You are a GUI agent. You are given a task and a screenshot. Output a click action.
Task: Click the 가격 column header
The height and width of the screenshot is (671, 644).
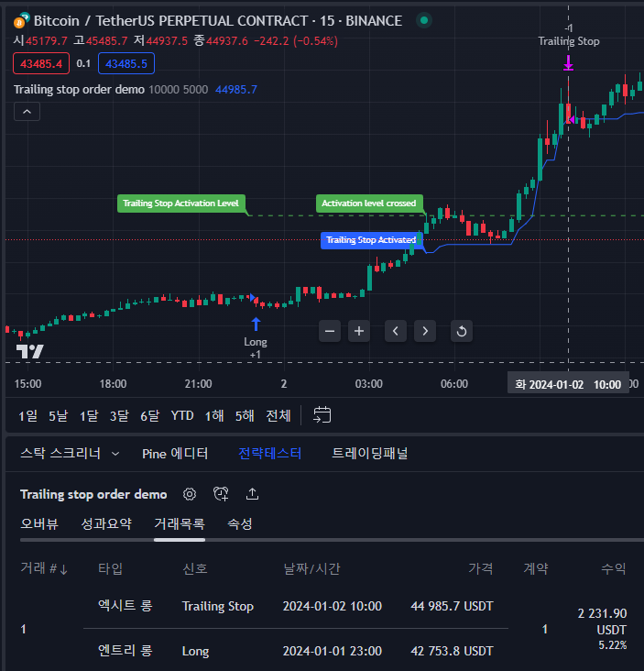click(x=481, y=568)
